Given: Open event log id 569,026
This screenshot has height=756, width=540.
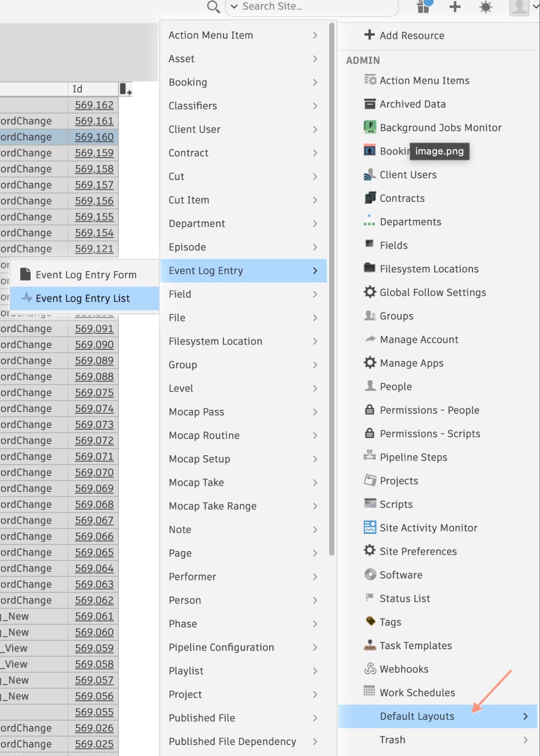Looking at the screenshot, I should (x=94, y=728).
